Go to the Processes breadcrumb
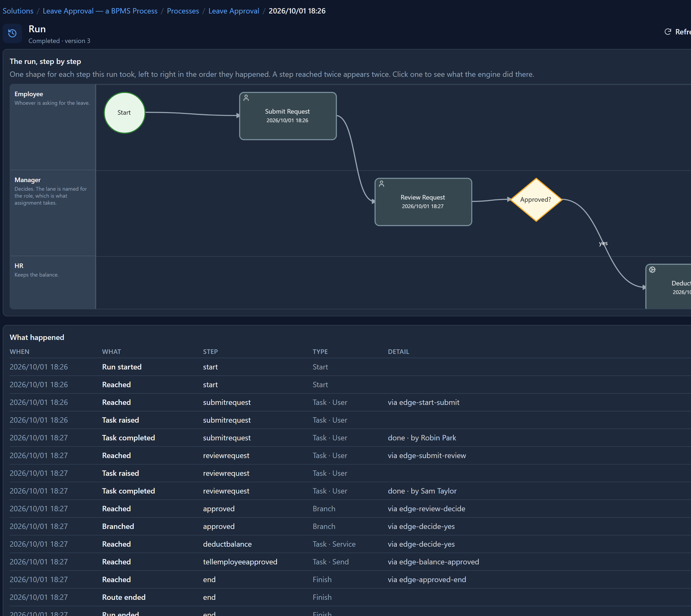This screenshot has width=691, height=616. pos(183,11)
